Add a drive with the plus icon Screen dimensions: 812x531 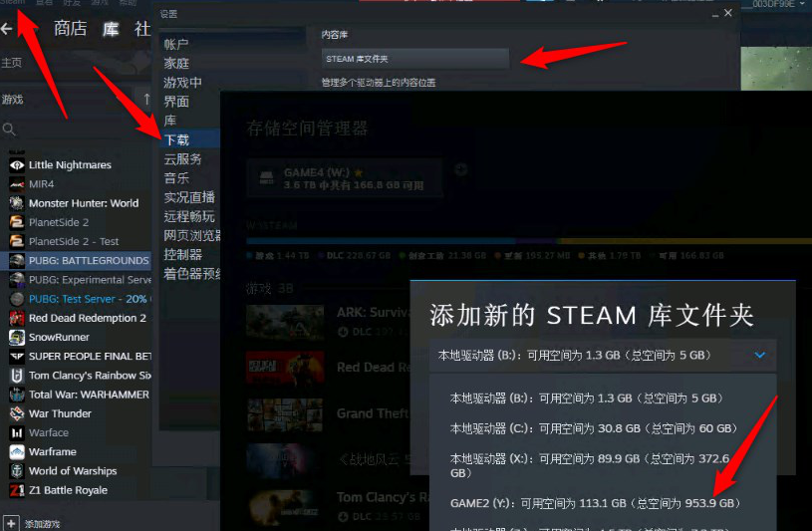pos(461,169)
